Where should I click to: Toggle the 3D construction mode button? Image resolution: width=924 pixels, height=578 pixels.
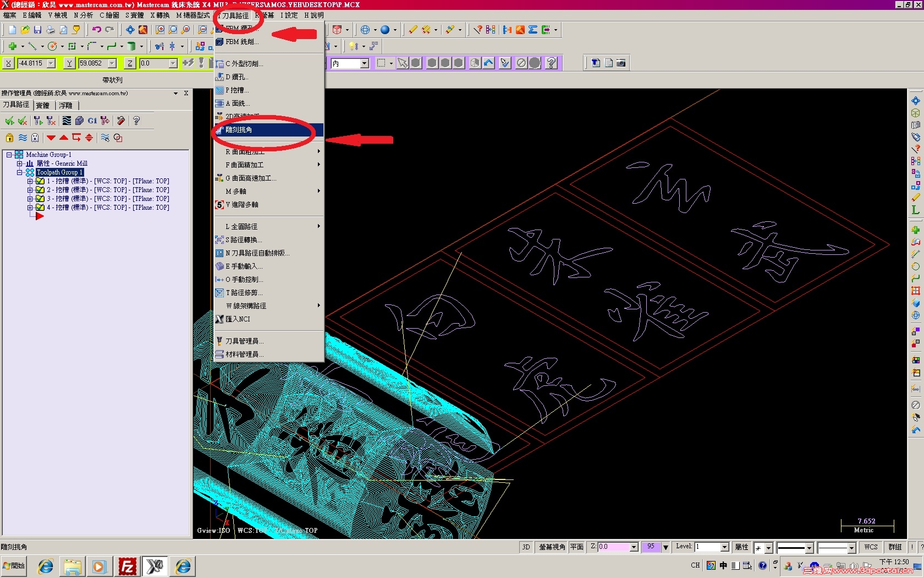526,547
